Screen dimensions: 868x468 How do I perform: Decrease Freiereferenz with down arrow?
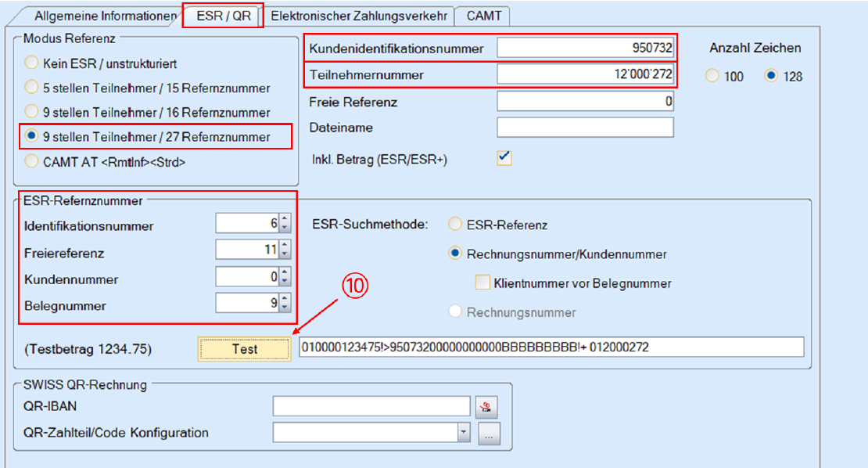coord(285,254)
